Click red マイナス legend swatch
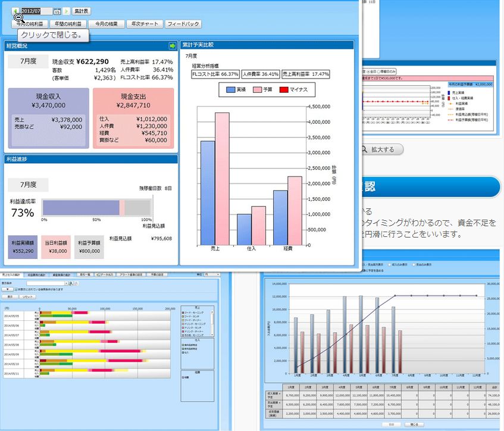Image resolution: width=504 pixels, height=431 pixels. pyautogui.click(x=284, y=89)
